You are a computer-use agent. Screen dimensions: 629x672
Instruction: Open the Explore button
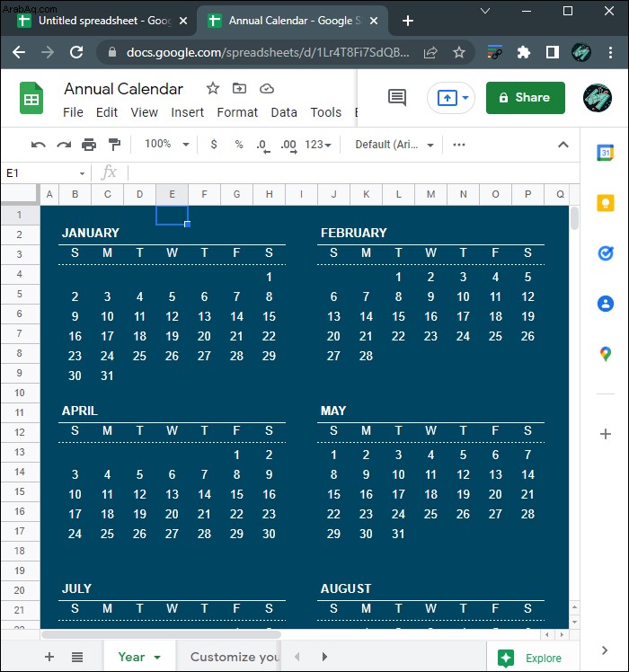(x=530, y=658)
